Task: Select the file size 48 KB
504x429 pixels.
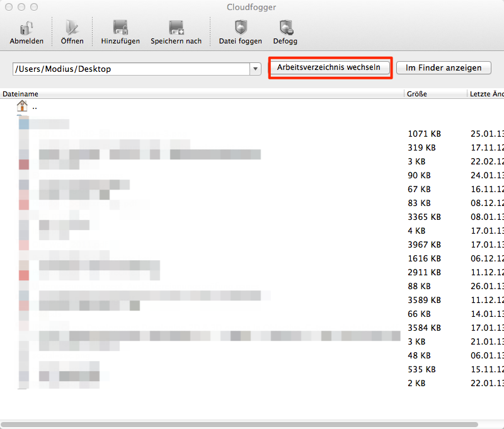Action: [419, 355]
